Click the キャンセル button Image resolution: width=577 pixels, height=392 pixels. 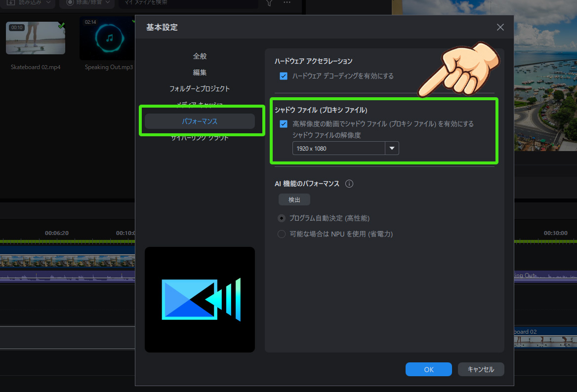point(481,369)
